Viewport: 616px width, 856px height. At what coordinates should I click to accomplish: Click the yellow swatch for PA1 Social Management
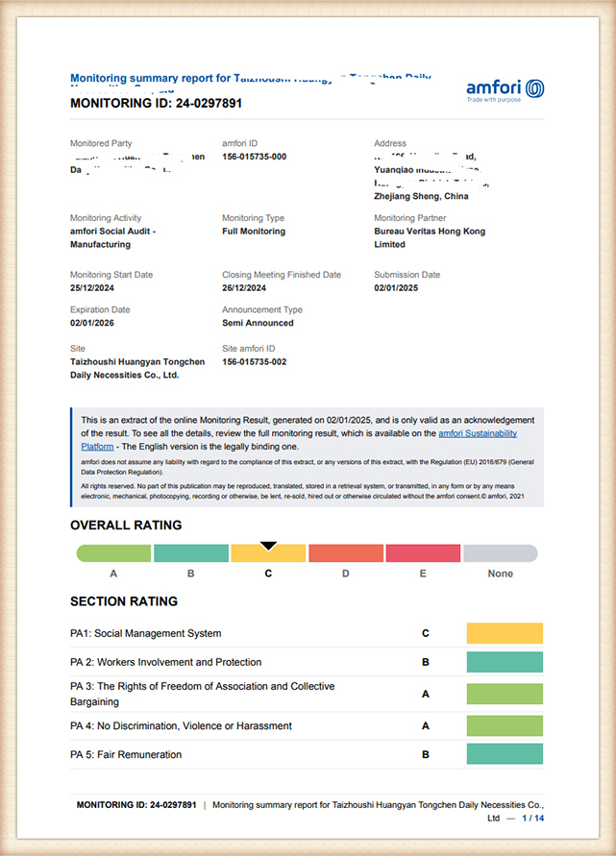point(505,633)
